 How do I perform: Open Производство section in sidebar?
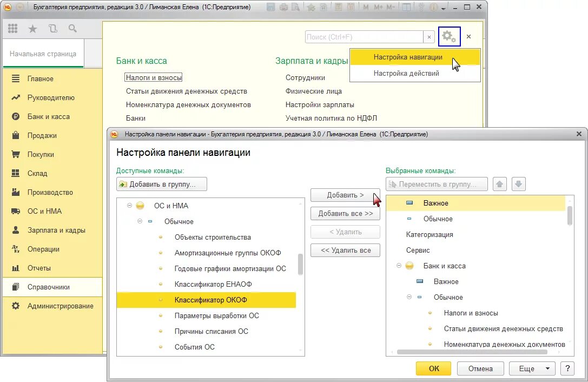52,193
